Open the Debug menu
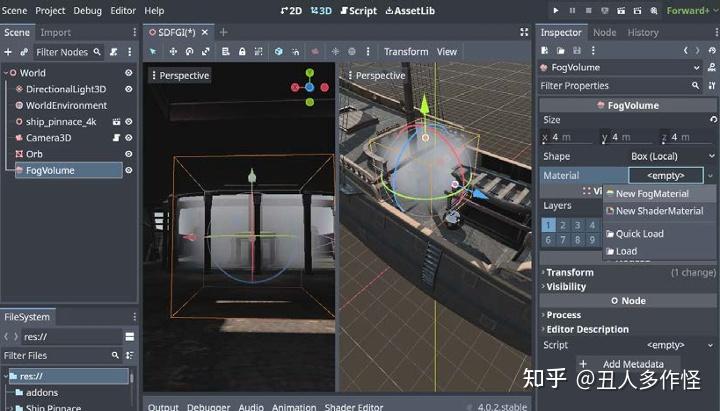The image size is (720, 411). point(87,10)
